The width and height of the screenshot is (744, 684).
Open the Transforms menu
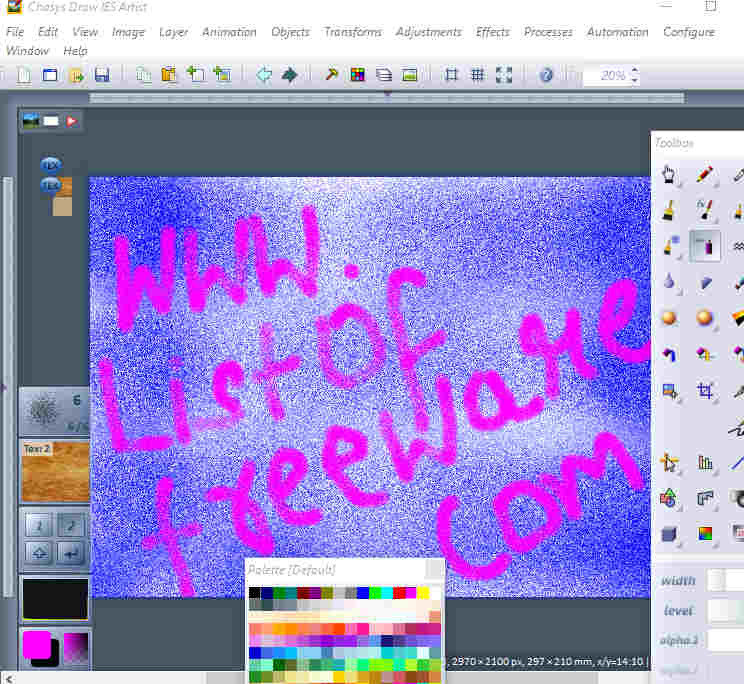tap(353, 32)
